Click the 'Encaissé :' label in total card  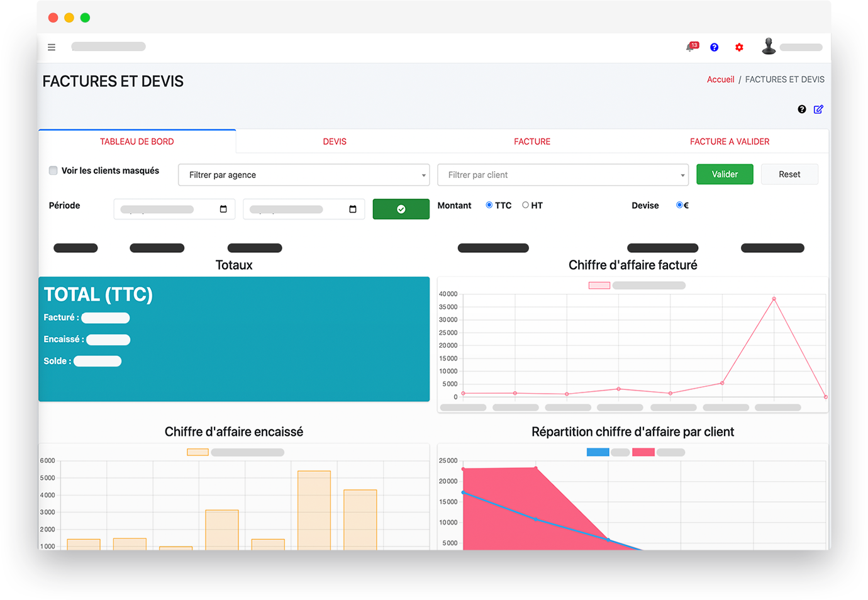pyautogui.click(x=64, y=339)
